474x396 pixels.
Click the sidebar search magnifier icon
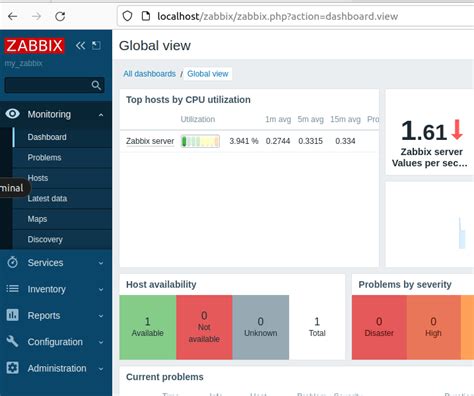96,85
